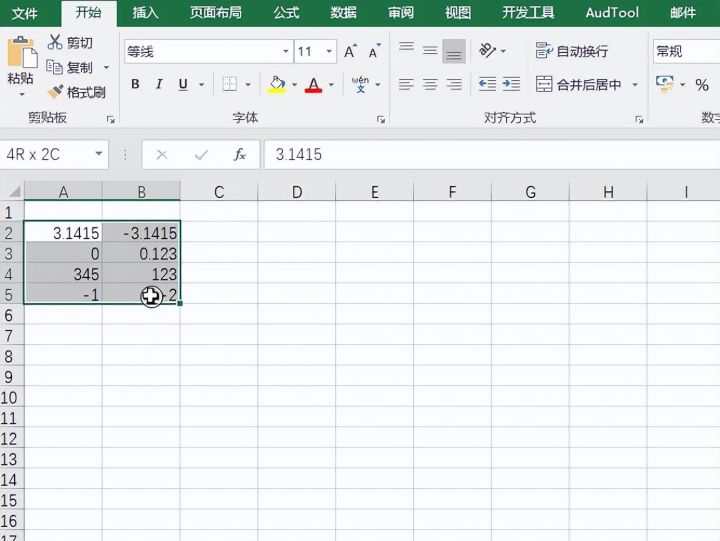The height and width of the screenshot is (541, 720).
Task: Switch to 开发工具 Developer tab
Action: pyautogui.click(x=528, y=12)
